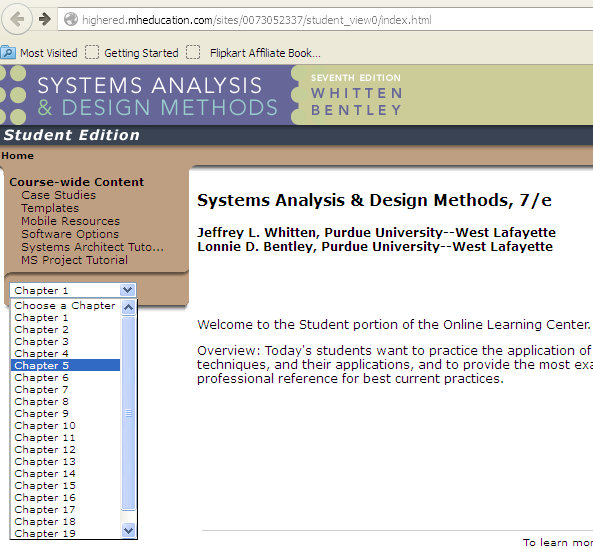Open the Software Options link
This screenshot has height=549, width=593.
point(70,234)
